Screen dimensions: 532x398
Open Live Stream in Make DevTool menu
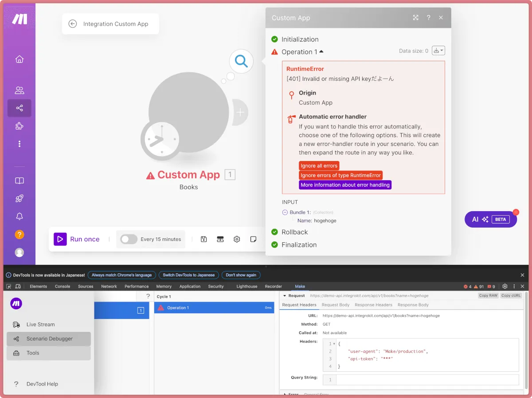pos(49,324)
